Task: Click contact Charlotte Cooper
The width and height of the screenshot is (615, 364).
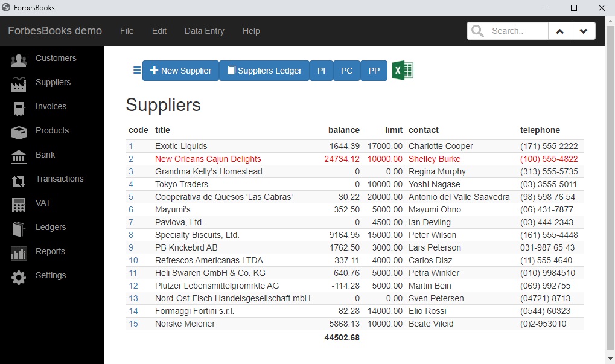Action: 441,146
